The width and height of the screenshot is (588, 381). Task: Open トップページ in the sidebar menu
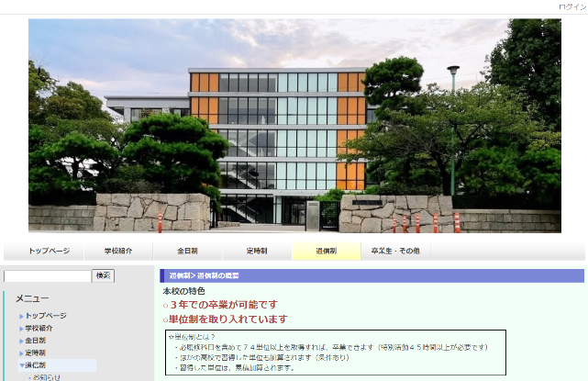[46, 316]
